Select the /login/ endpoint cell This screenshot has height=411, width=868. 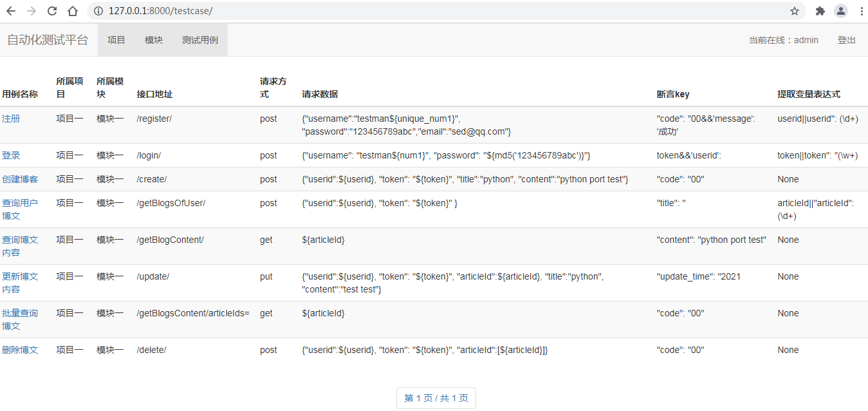[x=149, y=155]
